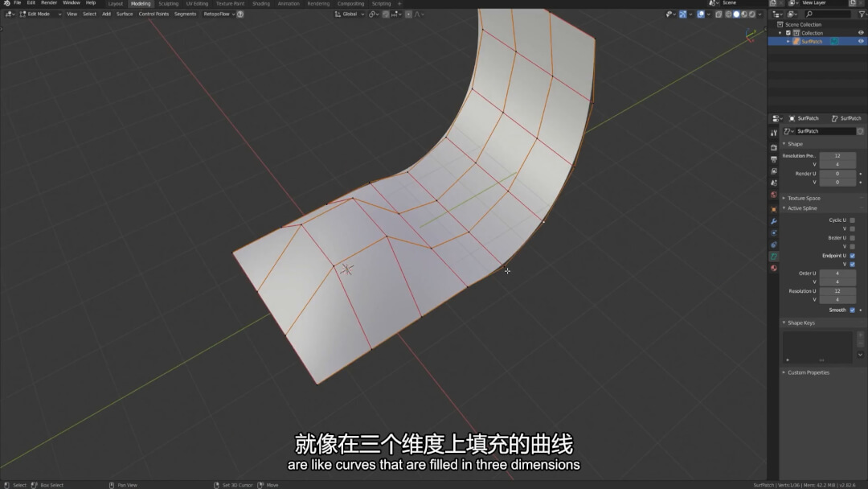
Task: Toggle proportional editing icon
Action: [408, 14]
